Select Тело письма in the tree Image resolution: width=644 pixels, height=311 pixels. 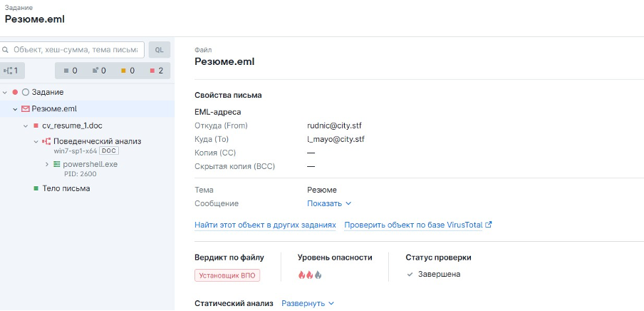tap(66, 188)
